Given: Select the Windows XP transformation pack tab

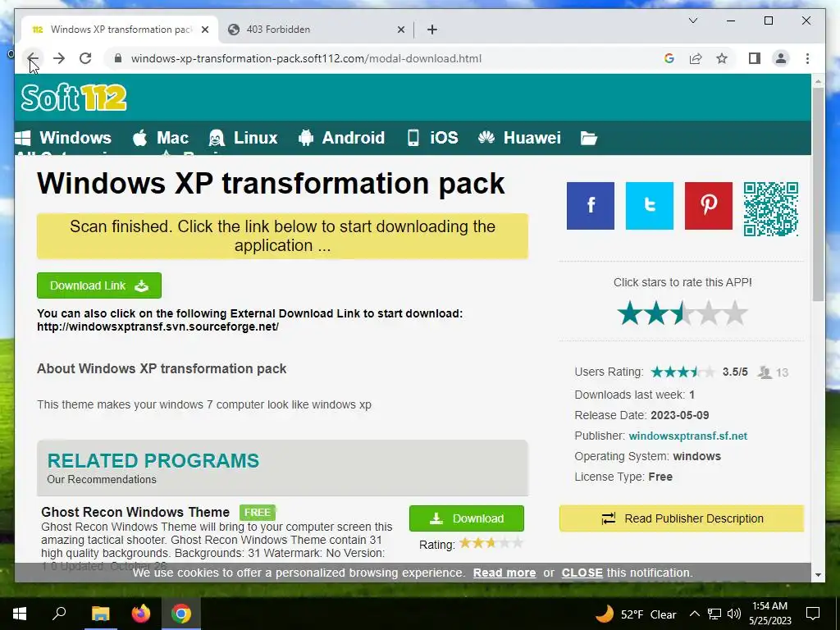Looking at the screenshot, I should [x=121, y=30].
